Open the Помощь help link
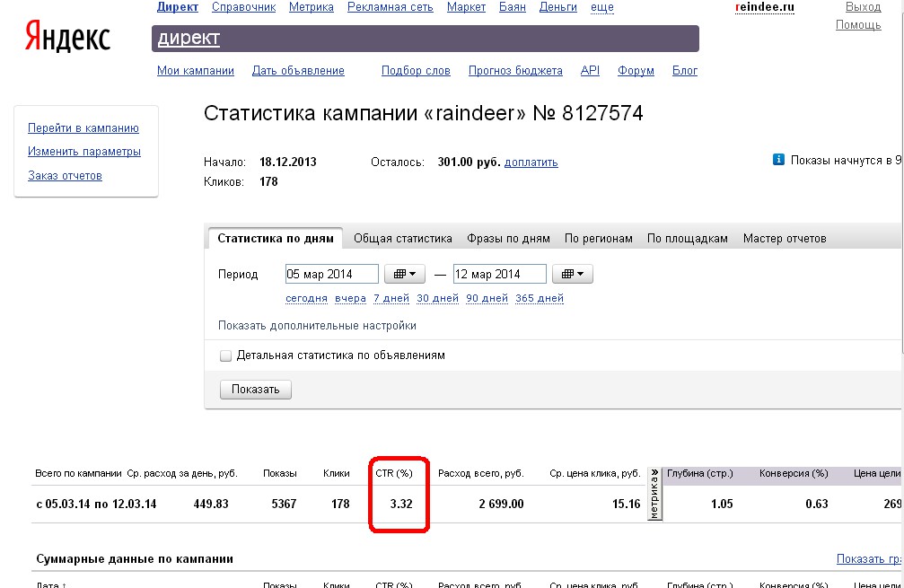Viewport: 904px width, 588px height. (x=858, y=25)
